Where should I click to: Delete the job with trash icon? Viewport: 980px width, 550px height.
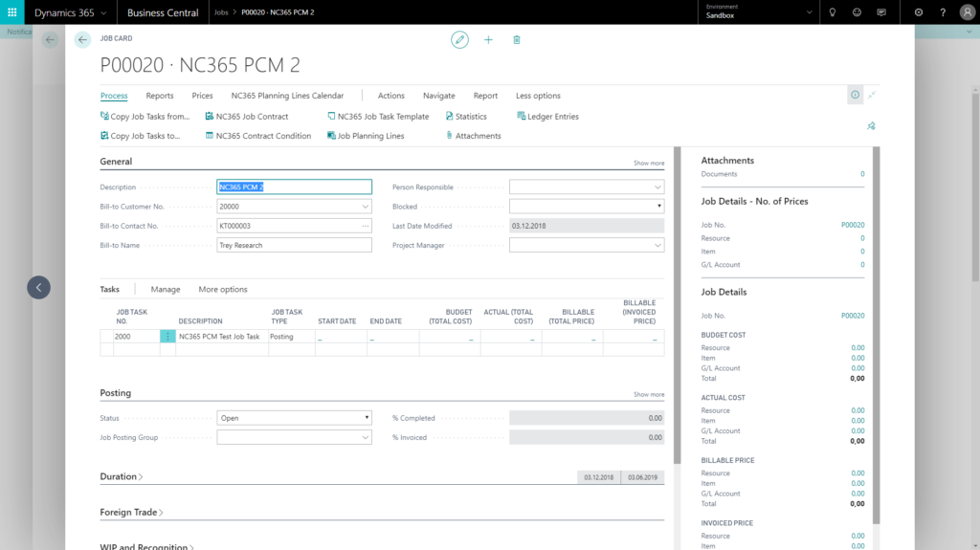(516, 40)
